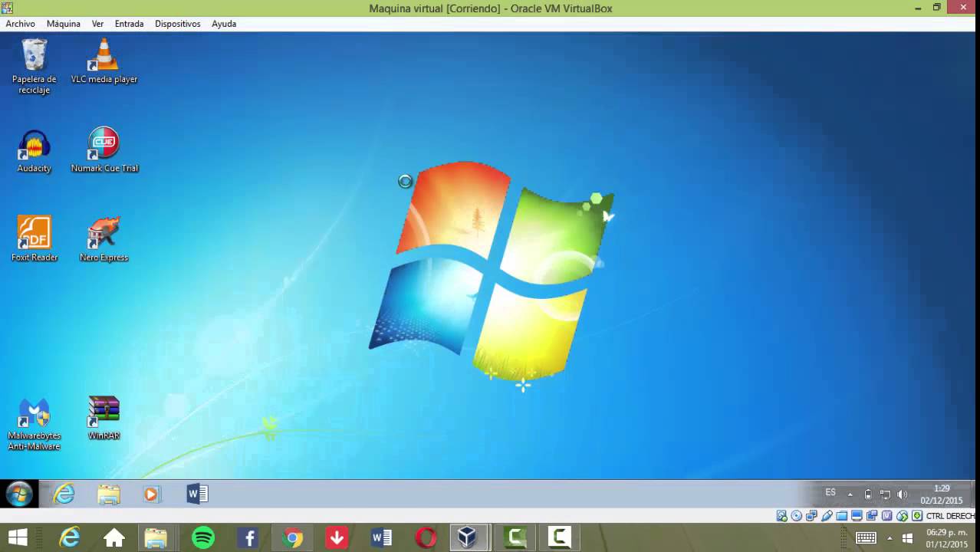
Task: Switch to Word on host taskbar
Action: (x=381, y=538)
